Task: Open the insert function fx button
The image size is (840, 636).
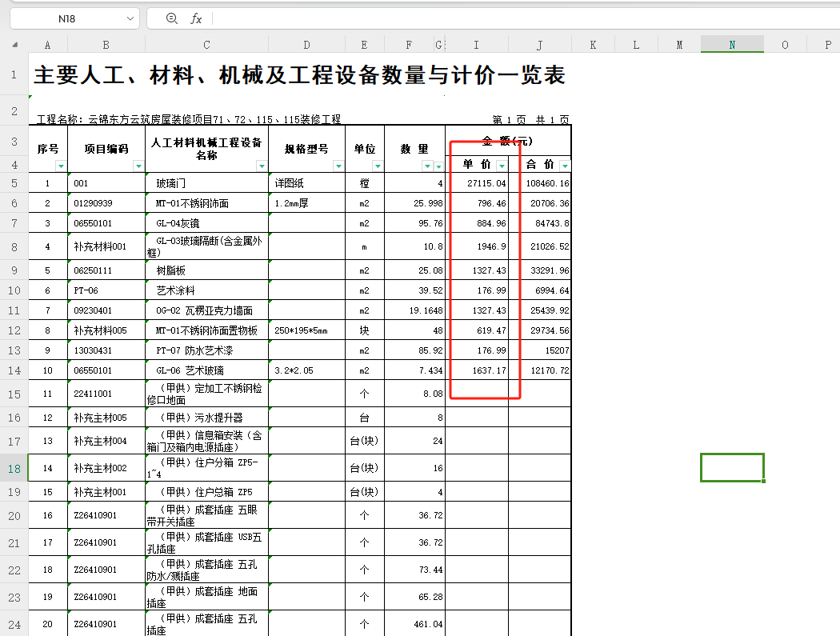Action: 196,18
